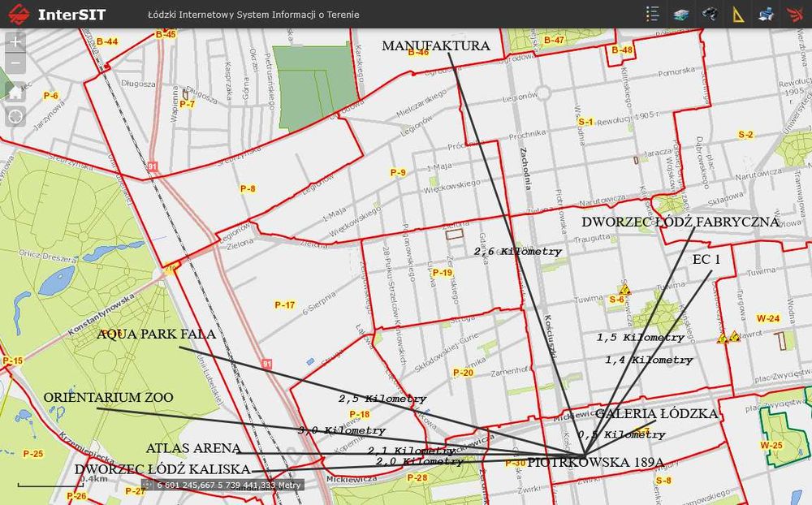This screenshot has height=505, width=812.
Task: Select district label S-6
Action: (616, 300)
